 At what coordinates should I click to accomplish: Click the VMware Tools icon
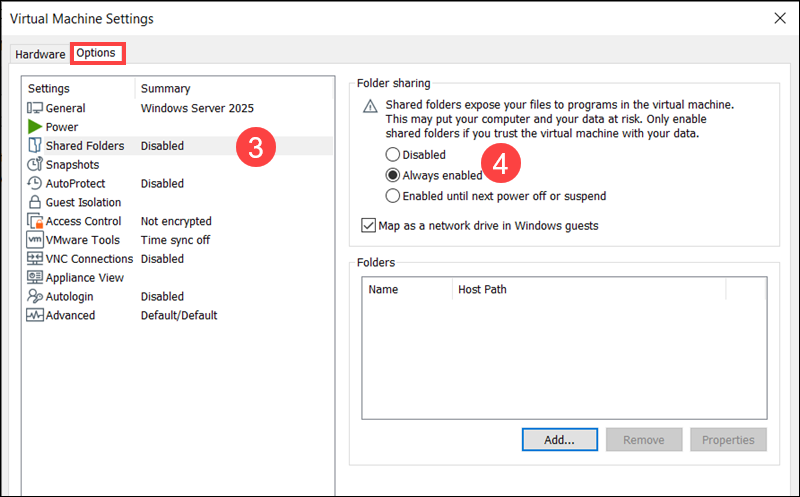pyautogui.click(x=35, y=240)
